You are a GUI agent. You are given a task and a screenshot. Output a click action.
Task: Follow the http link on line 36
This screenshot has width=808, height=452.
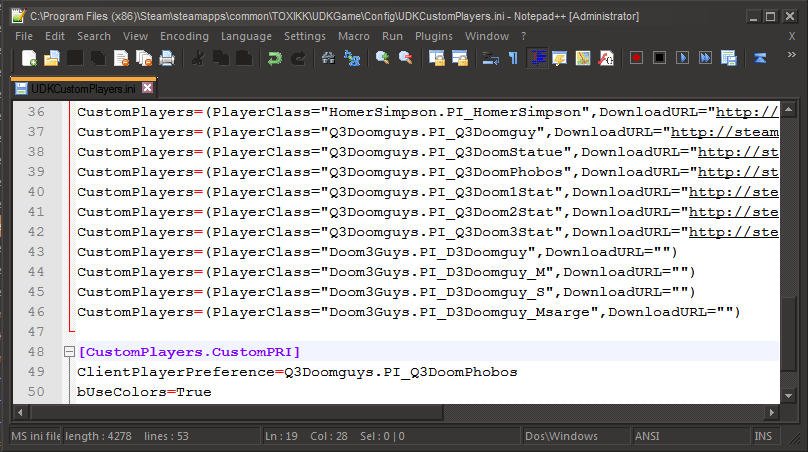[747, 112]
